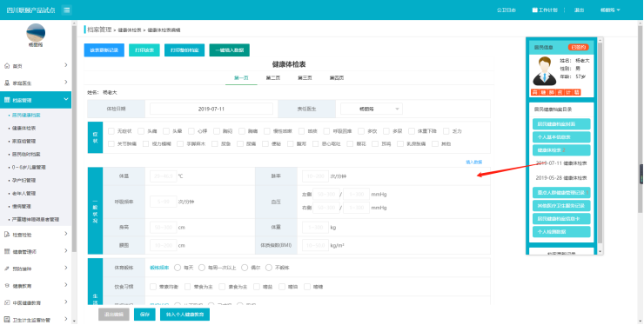Check the 头痛 symptom checkbox
644x325 pixels.
[141, 131]
